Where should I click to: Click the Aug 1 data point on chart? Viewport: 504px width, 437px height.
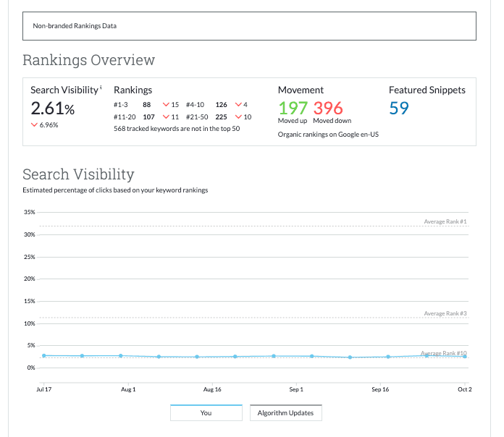click(120, 355)
